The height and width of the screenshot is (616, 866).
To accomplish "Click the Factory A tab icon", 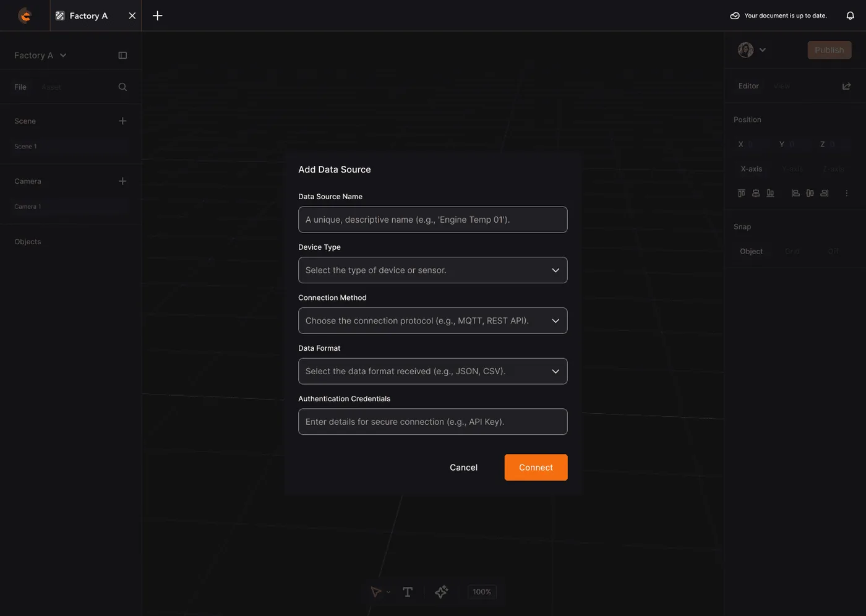I will click(60, 15).
